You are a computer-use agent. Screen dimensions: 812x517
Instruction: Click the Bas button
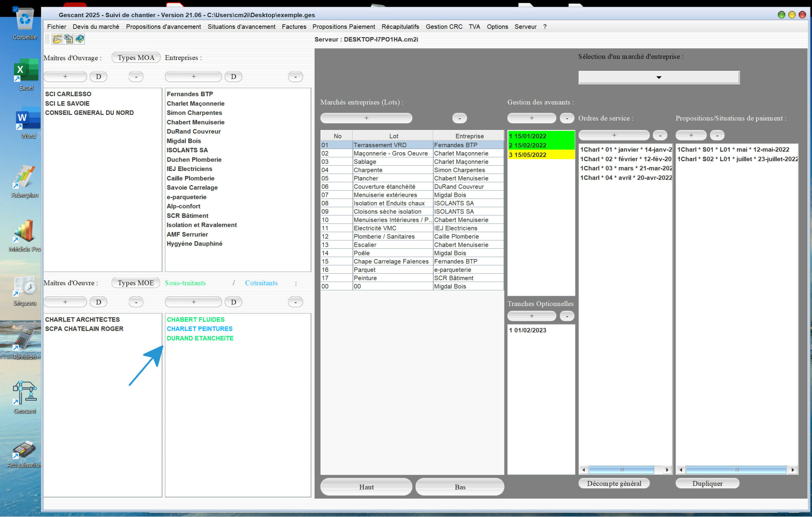460,487
